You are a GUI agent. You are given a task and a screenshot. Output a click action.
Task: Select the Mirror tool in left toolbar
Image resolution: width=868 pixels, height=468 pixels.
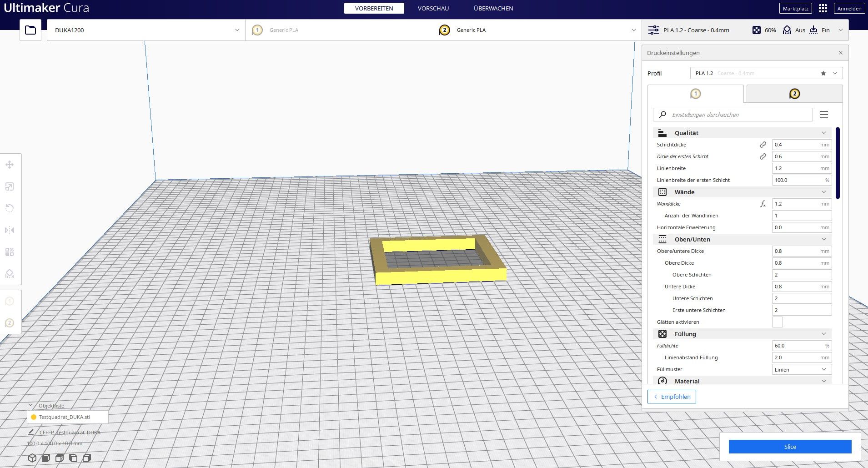click(10, 230)
